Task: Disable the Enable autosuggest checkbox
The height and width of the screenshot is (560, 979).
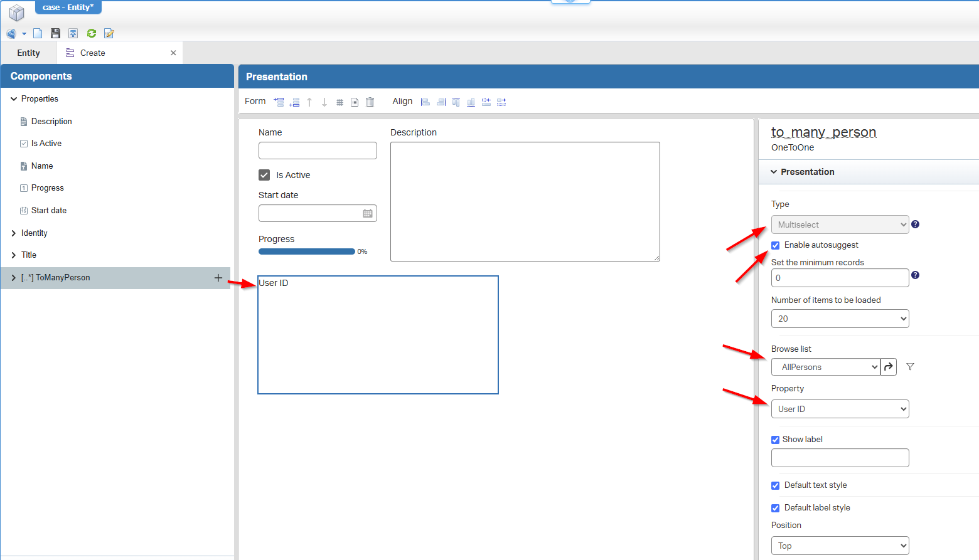Action: coord(776,245)
